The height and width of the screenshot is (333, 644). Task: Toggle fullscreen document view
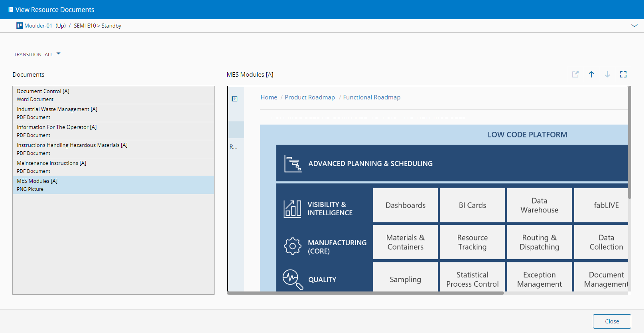click(x=623, y=74)
